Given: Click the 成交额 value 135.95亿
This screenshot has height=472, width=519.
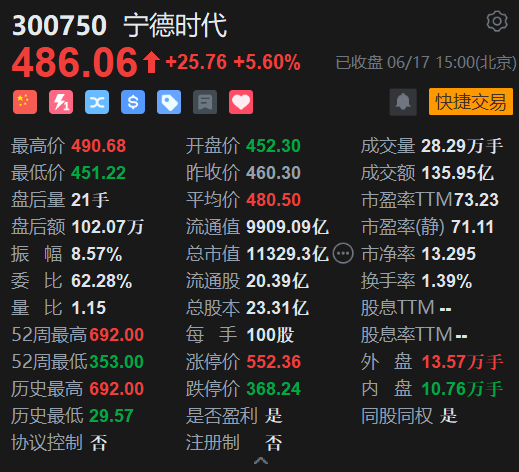Looking at the screenshot, I should (x=457, y=173).
